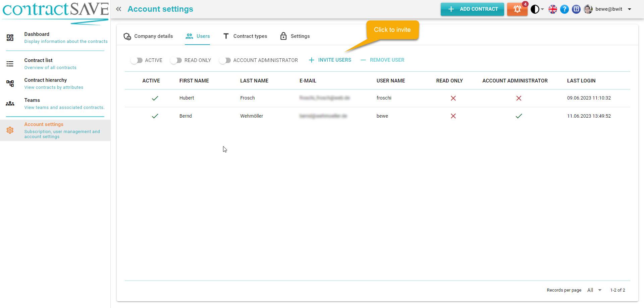Click the notification bell icon
Screen dimensions: 644x308
(517, 9)
